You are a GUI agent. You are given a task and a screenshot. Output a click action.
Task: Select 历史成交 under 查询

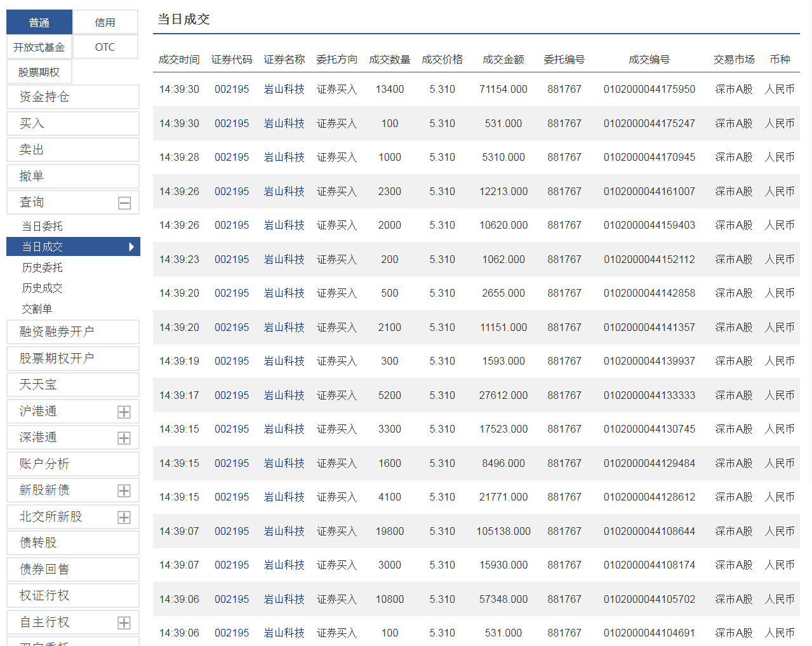(x=43, y=288)
